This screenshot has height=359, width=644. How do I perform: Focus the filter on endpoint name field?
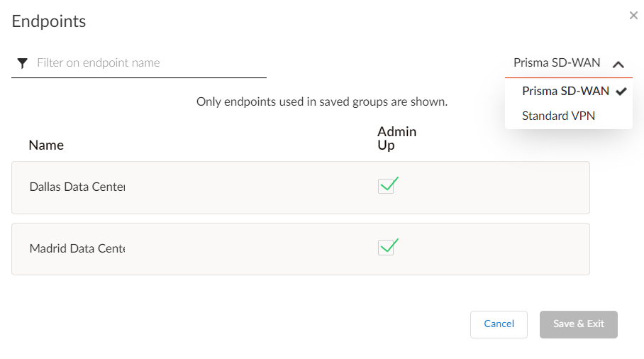(150, 63)
